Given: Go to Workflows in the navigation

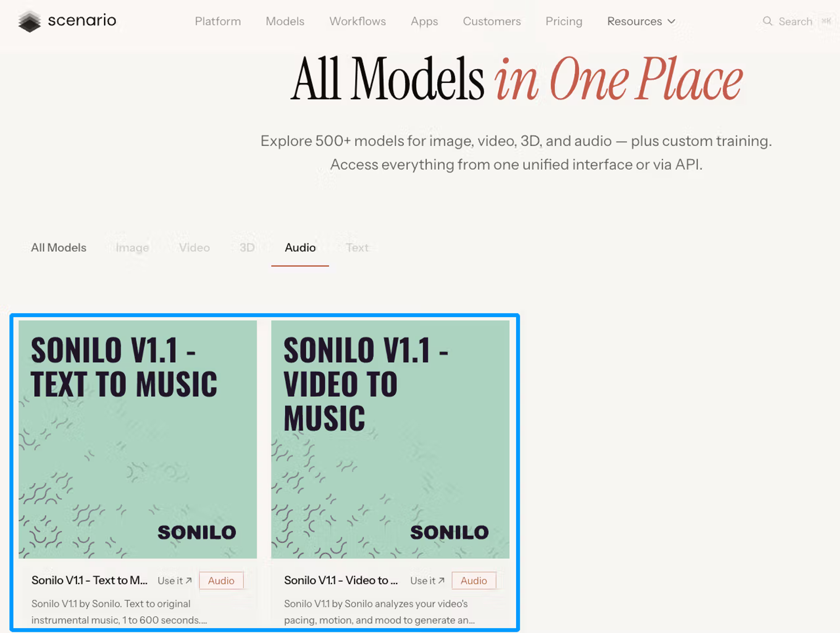Looking at the screenshot, I should coord(358,22).
